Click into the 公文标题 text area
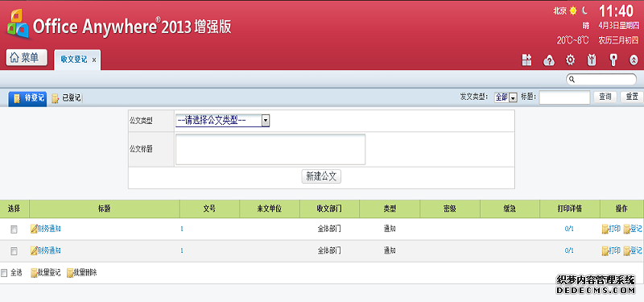This screenshot has height=302, width=644. 270,150
